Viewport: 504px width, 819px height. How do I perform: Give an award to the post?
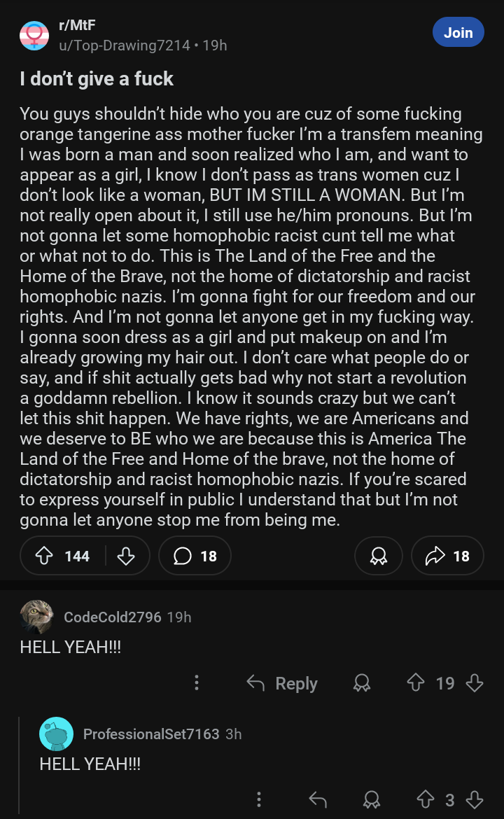(x=379, y=556)
